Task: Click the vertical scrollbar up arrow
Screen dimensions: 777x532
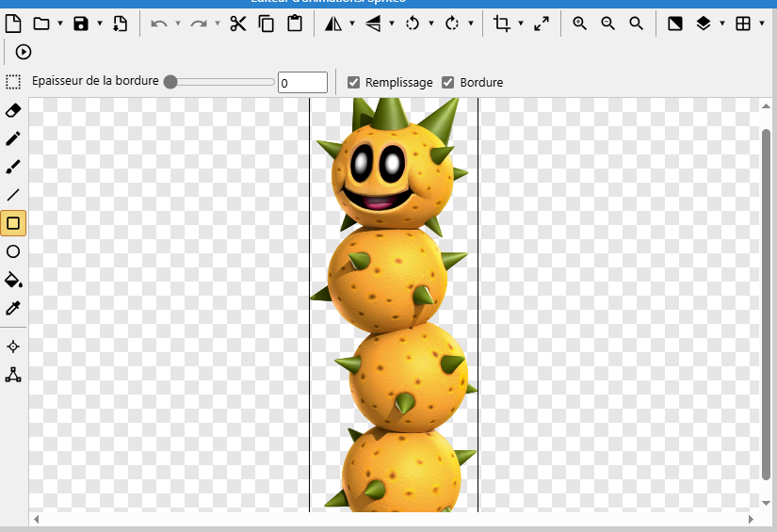Action: pos(766,106)
